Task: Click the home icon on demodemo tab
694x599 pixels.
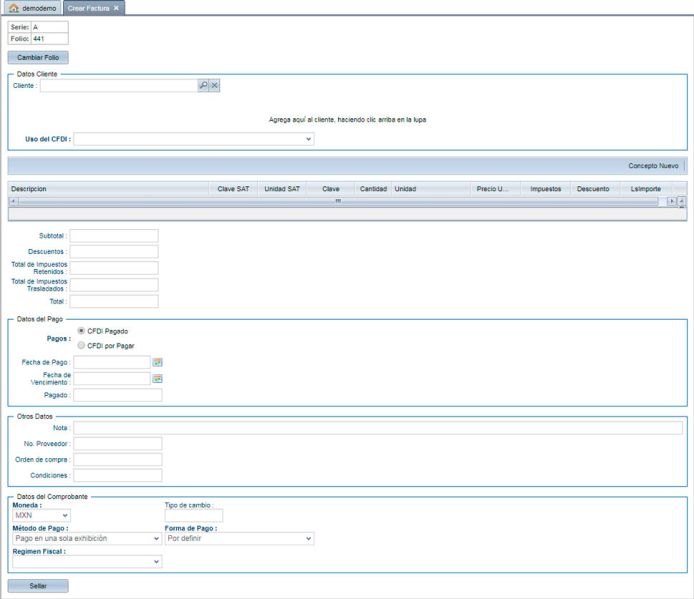Action: pyautogui.click(x=14, y=7)
